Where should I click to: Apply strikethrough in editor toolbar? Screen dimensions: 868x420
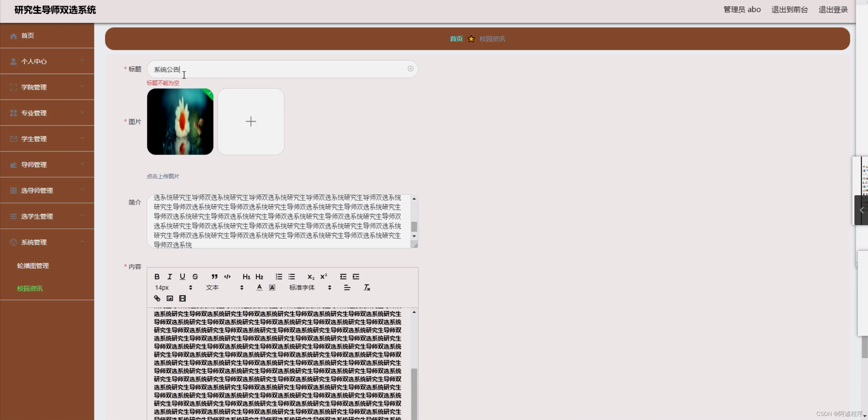click(195, 277)
